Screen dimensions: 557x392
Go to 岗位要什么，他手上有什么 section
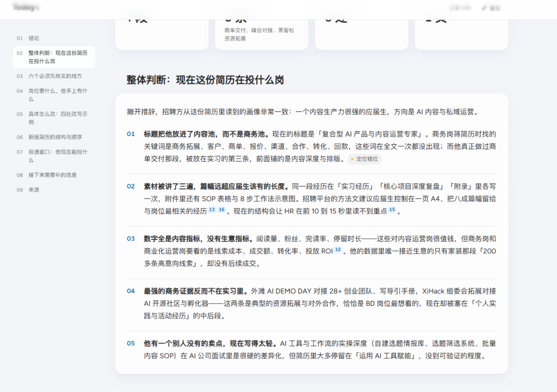(54, 95)
